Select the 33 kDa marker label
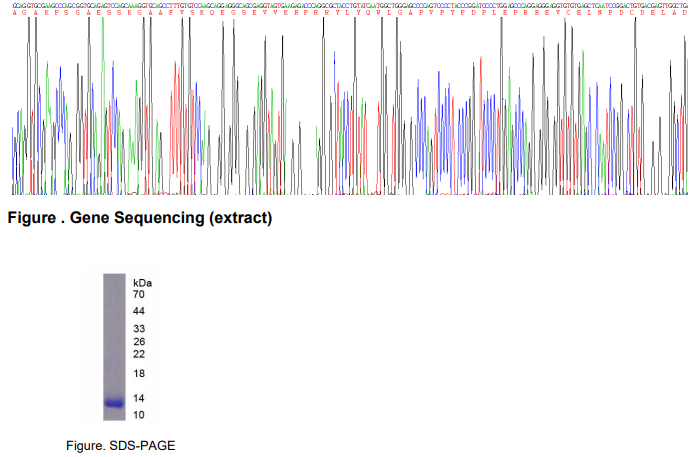The width and height of the screenshot is (698, 457). (x=139, y=329)
